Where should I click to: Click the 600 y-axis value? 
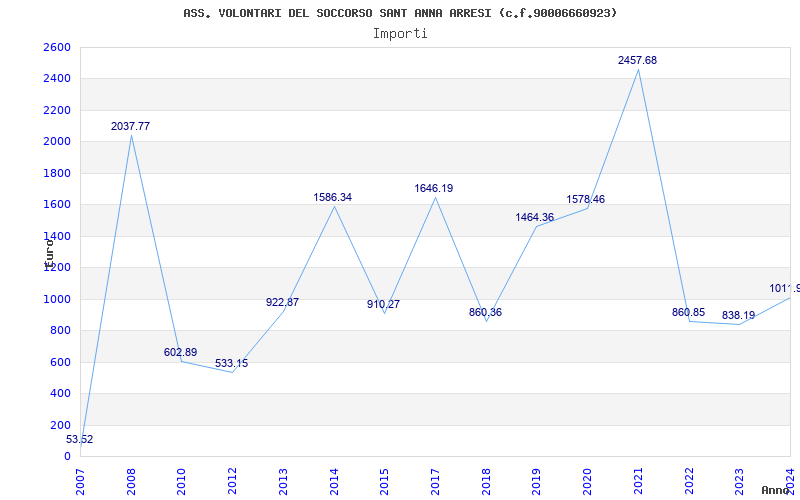coord(60,362)
